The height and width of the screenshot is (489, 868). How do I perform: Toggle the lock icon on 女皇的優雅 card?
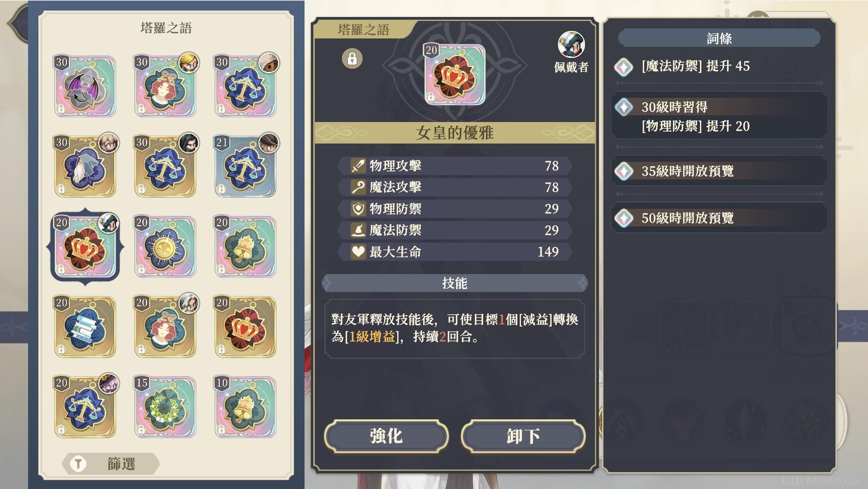tap(352, 59)
